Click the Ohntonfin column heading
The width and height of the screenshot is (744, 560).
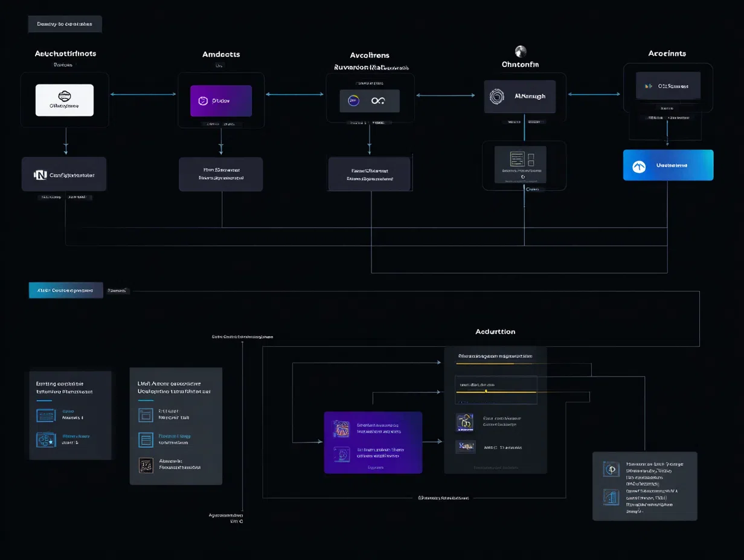[x=521, y=64]
